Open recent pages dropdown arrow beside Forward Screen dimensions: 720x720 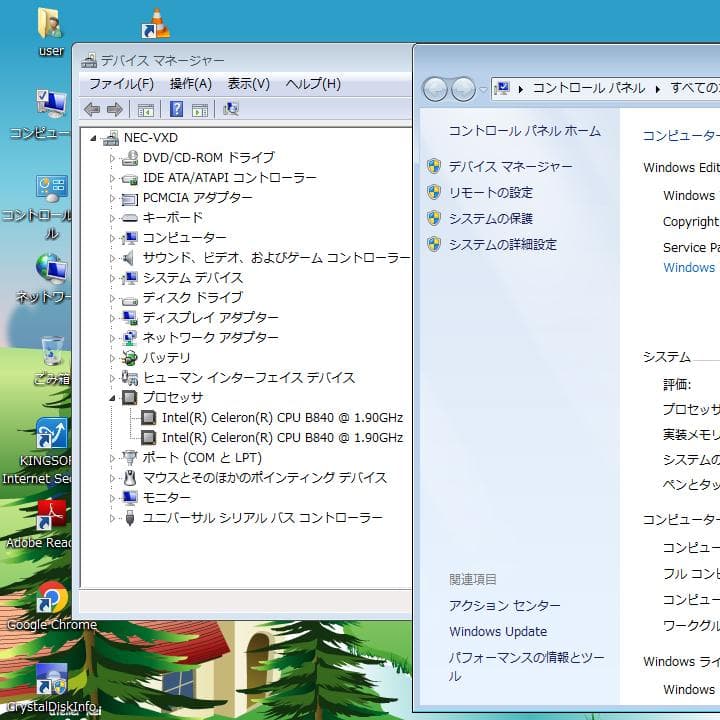[x=483, y=89]
